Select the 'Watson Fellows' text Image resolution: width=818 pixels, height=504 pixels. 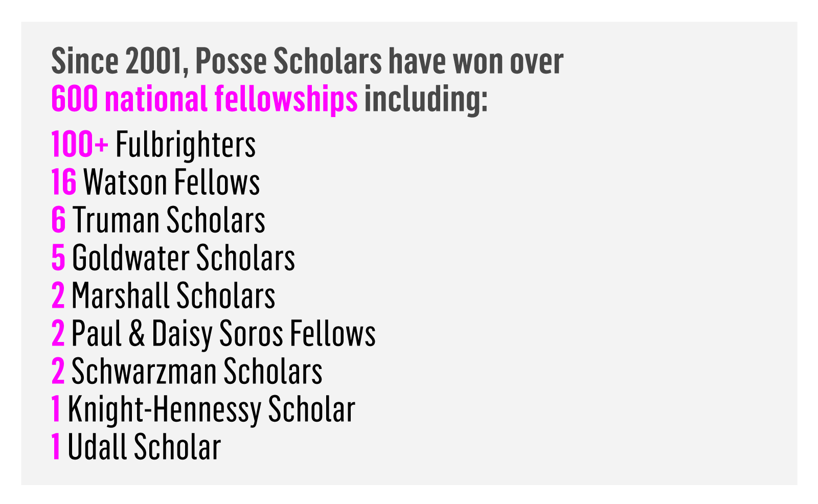click(172, 182)
